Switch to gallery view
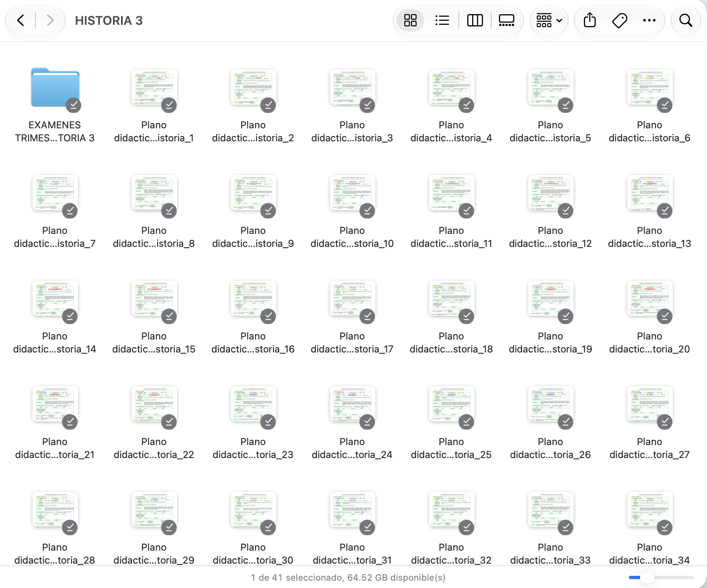Image resolution: width=707 pixels, height=588 pixels. point(506,20)
